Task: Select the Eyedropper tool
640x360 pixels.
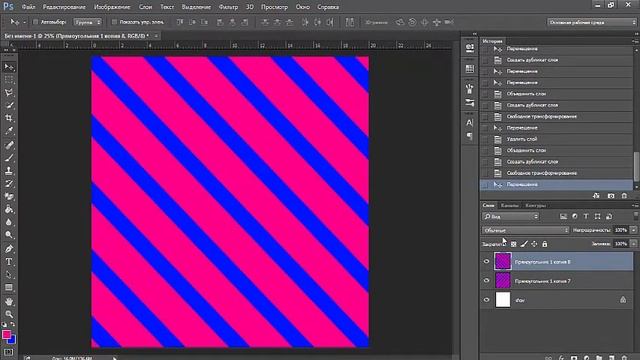Action: [x=9, y=131]
